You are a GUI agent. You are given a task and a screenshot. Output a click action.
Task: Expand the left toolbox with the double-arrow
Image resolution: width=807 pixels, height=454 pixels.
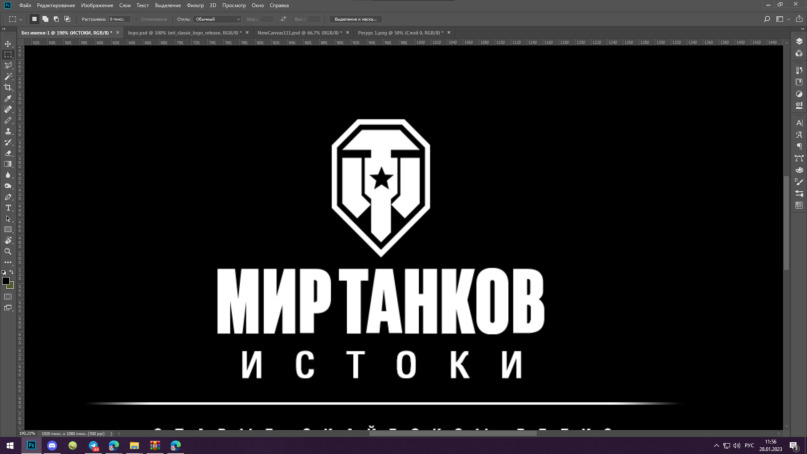tap(5, 28)
